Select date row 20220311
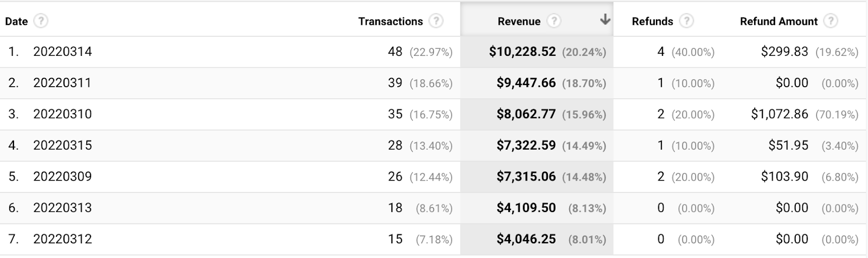Viewport: 868px width, 258px height. [62, 83]
